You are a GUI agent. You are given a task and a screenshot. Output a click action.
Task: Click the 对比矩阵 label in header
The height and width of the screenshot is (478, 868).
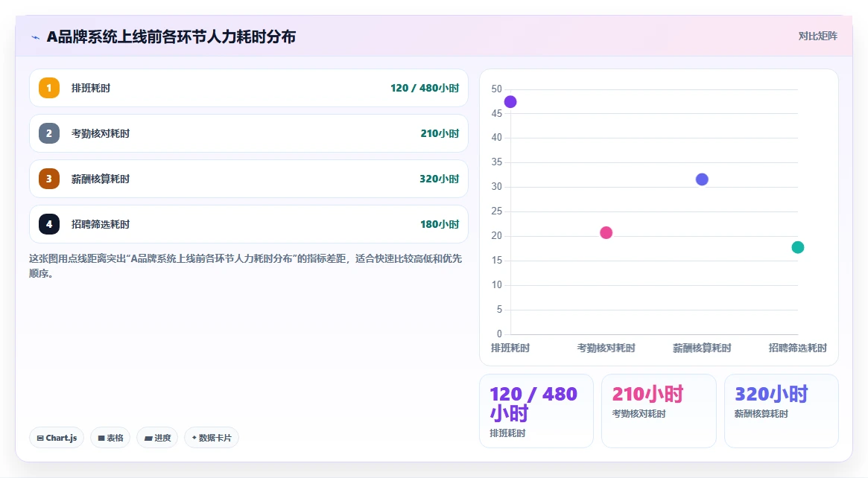[817, 36]
